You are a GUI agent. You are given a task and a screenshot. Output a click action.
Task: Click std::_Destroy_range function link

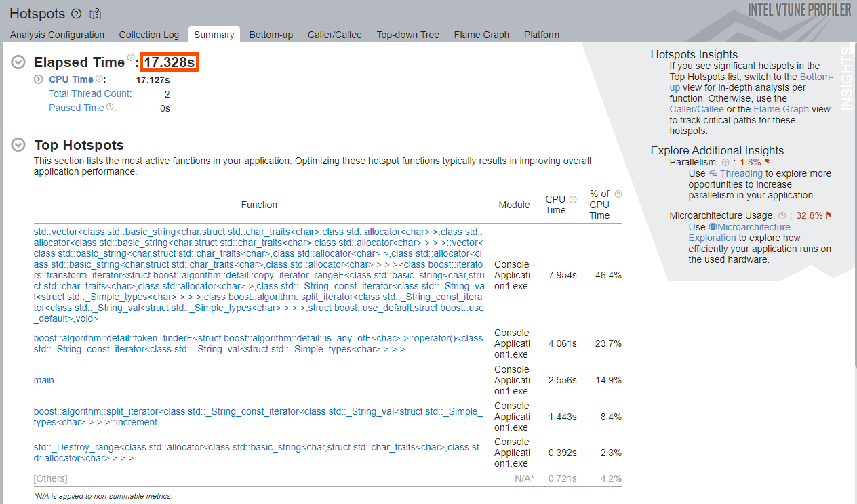tap(257, 453)
